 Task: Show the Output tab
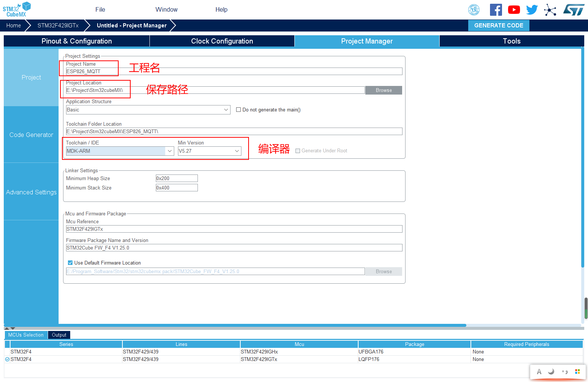click(59, 335)
